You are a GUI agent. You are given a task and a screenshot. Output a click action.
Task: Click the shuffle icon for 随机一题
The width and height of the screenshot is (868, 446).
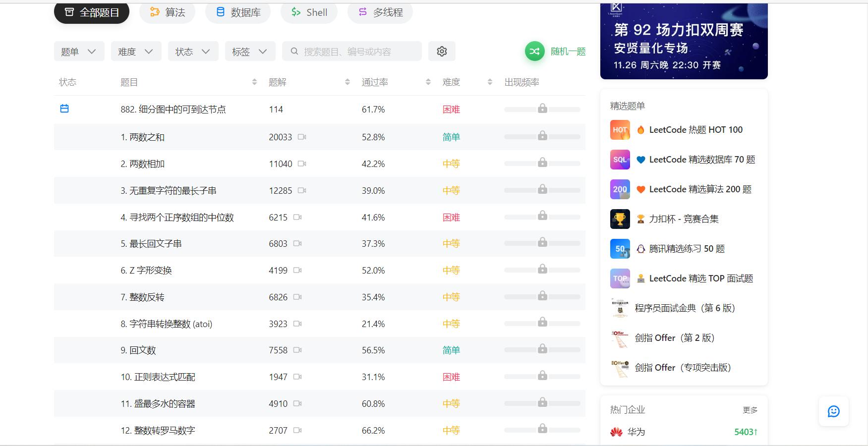(534, 51)
